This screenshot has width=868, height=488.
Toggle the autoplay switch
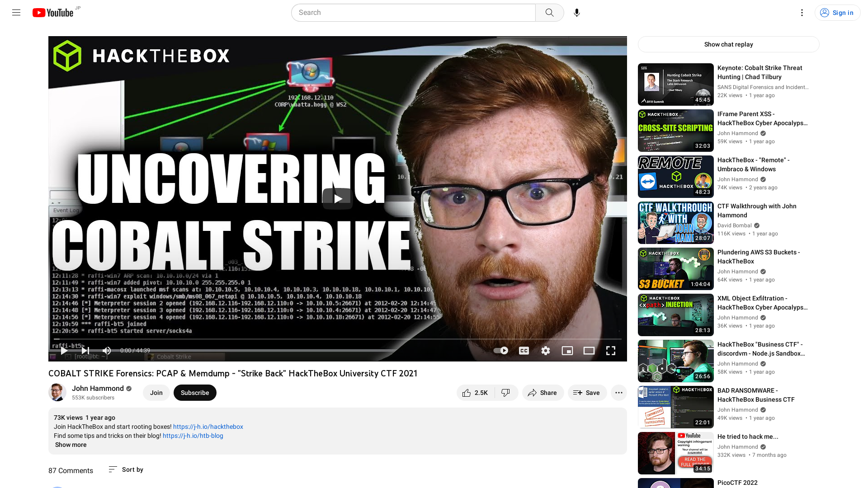pos(500,351)
